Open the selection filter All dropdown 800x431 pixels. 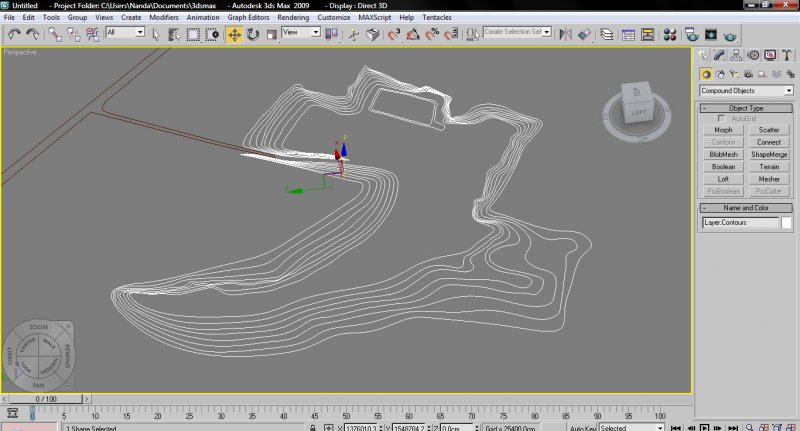click(x=126, y=33)
